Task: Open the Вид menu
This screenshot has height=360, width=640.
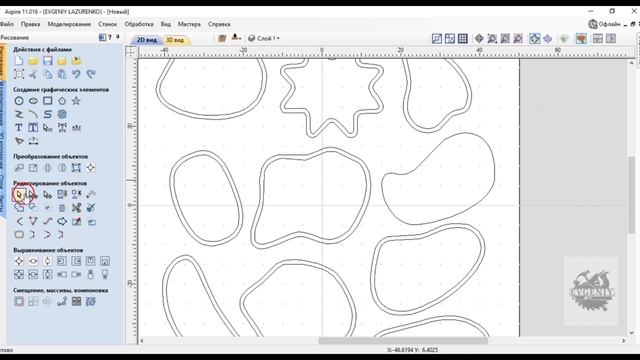Action: 166,24
